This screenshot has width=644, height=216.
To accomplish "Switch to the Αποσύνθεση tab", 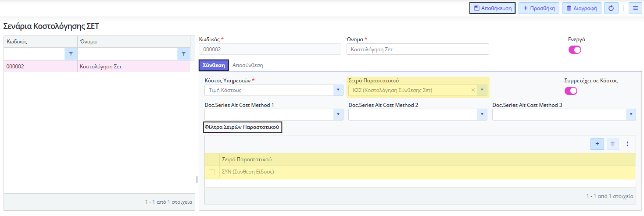I will [x=248, y=65].
